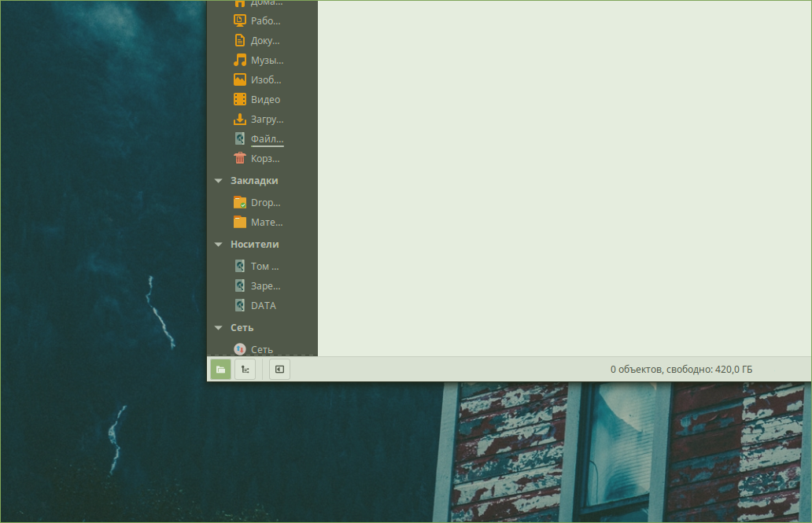This screenshot has height=523, width=812.
Task: Open the Рабо... desktop folder icon
Action: pyautogui.click(x=240, y=20)
